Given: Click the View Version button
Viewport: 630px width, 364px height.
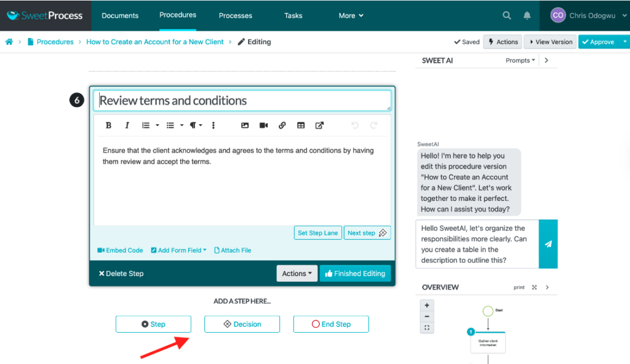Looking at the screenshot, I should 551,42.
